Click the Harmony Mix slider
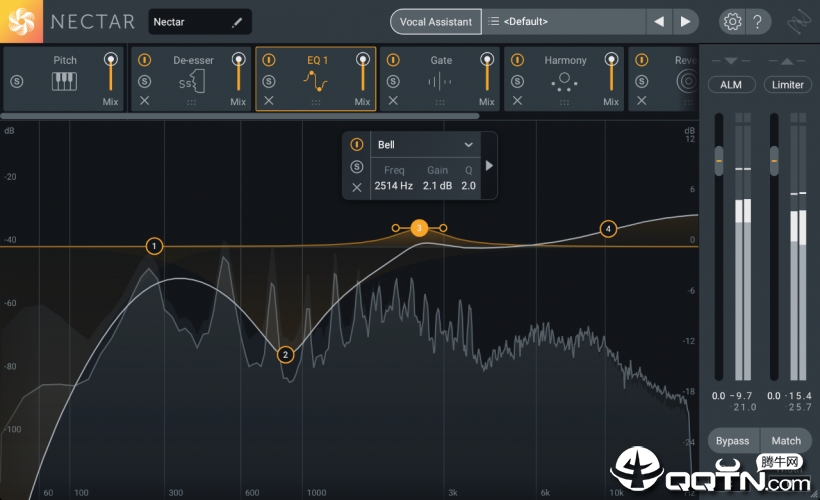 click(611, 72)
